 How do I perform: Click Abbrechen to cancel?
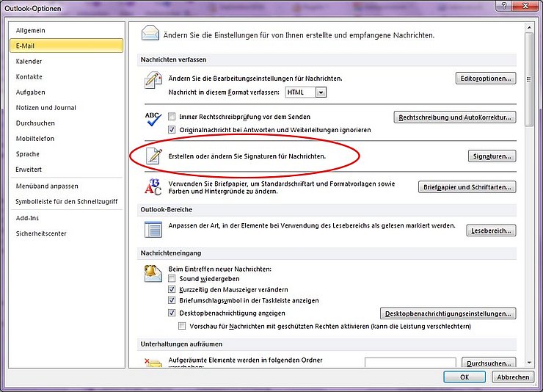(513, 377)
